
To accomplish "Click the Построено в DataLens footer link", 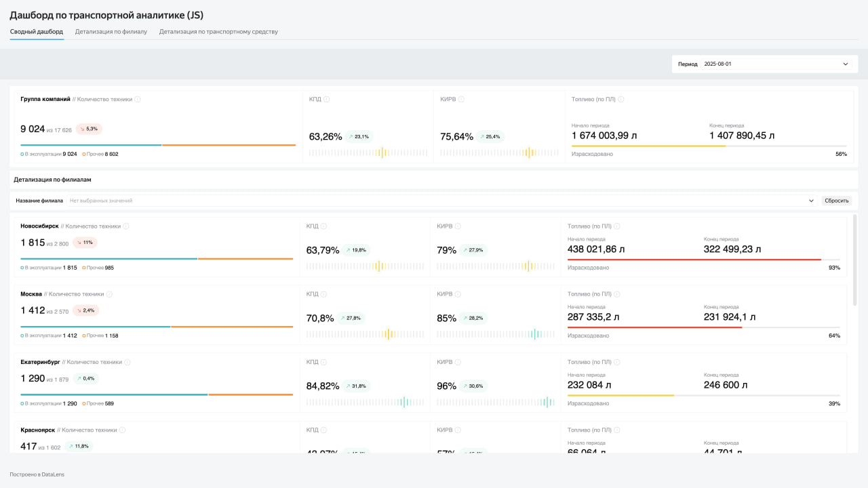I will pyautogui.click(x=37, y=474).
